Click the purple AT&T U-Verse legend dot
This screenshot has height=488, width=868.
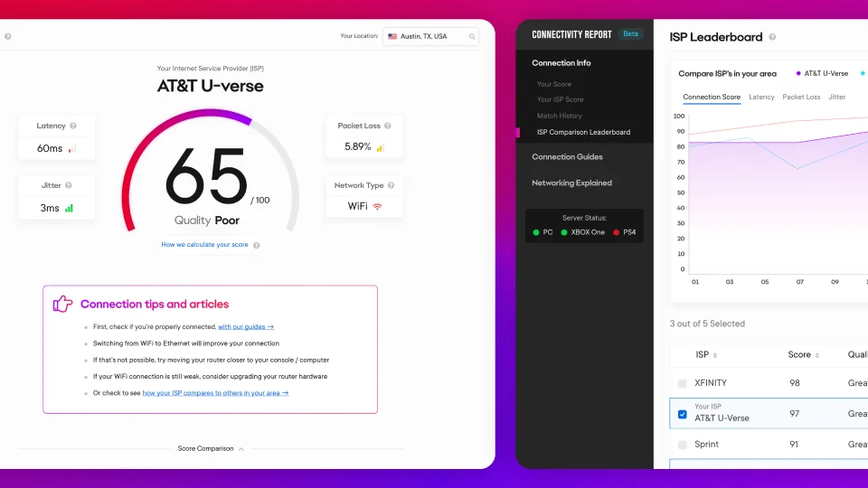click(797, 73)
